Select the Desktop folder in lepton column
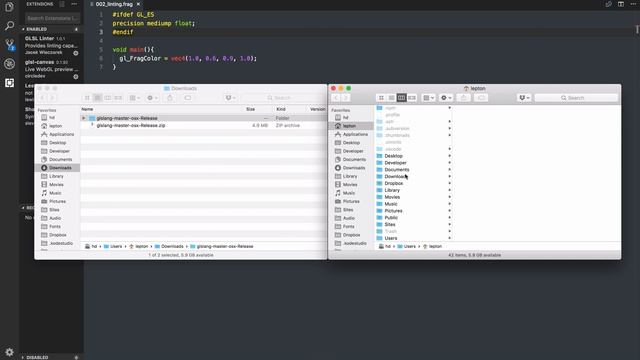This screenshot has width=640, height=360. click(x=413, y=156)
